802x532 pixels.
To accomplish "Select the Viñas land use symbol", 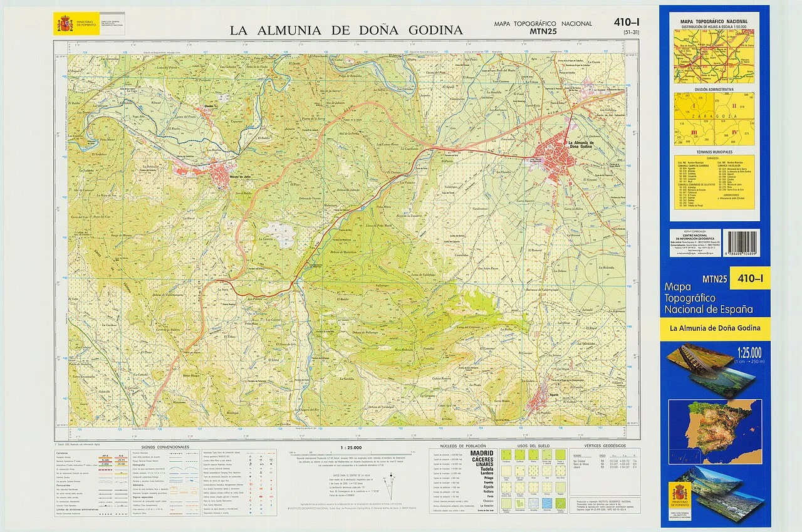I will (547, 471).
